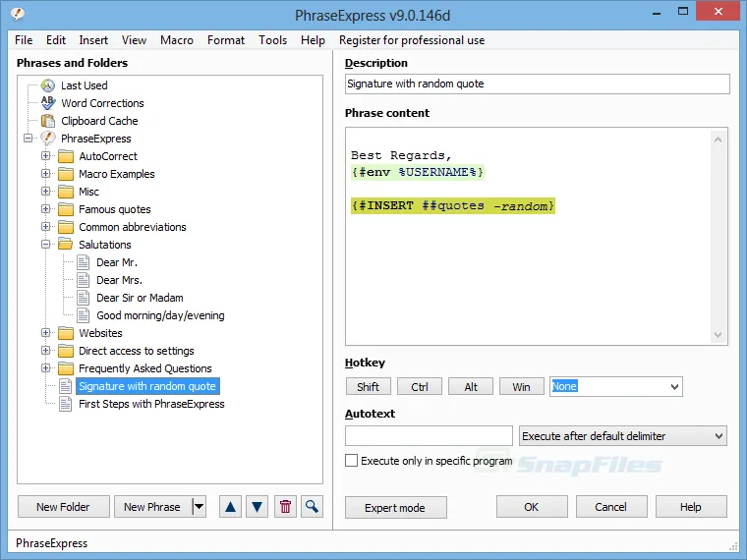
Task: Open Register for professional use menu
Action: pos(412,40)
